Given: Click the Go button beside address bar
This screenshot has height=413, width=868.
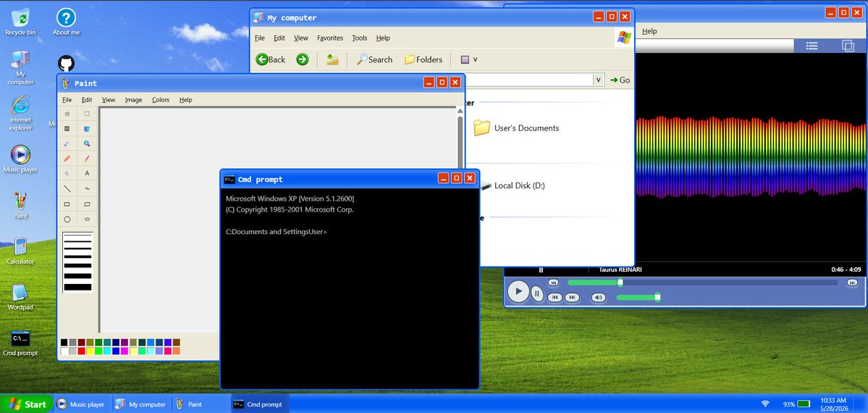Looking at the screenshot, I should click(620, 80).
